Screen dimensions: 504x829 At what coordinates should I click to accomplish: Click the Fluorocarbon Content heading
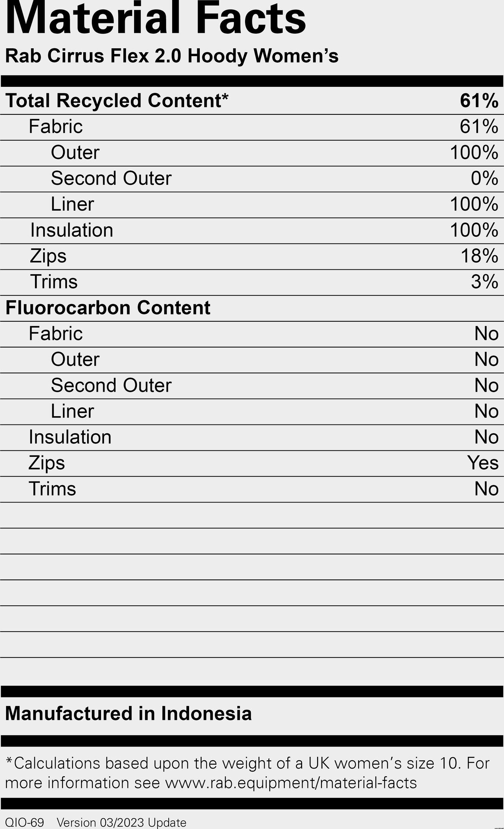108,308
